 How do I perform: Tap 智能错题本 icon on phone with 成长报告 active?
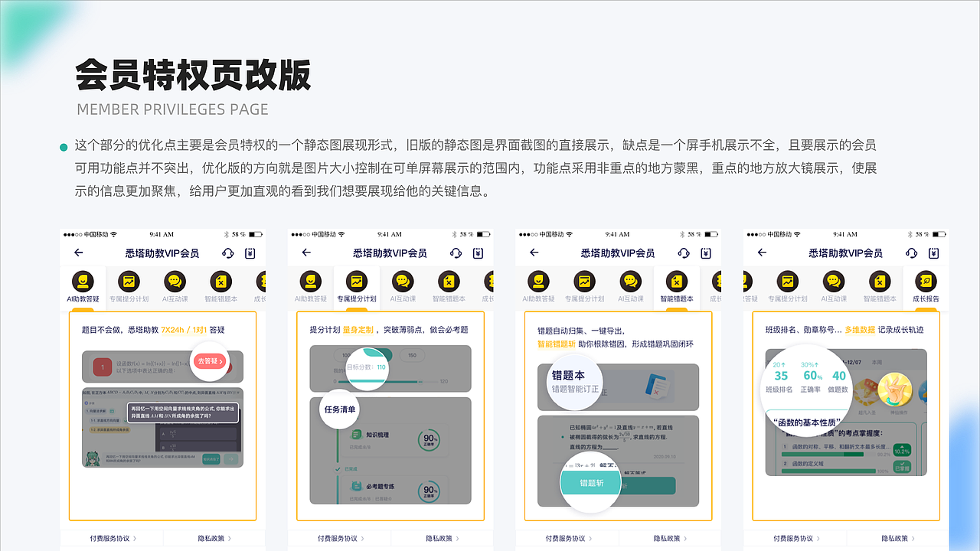point(880,282)
